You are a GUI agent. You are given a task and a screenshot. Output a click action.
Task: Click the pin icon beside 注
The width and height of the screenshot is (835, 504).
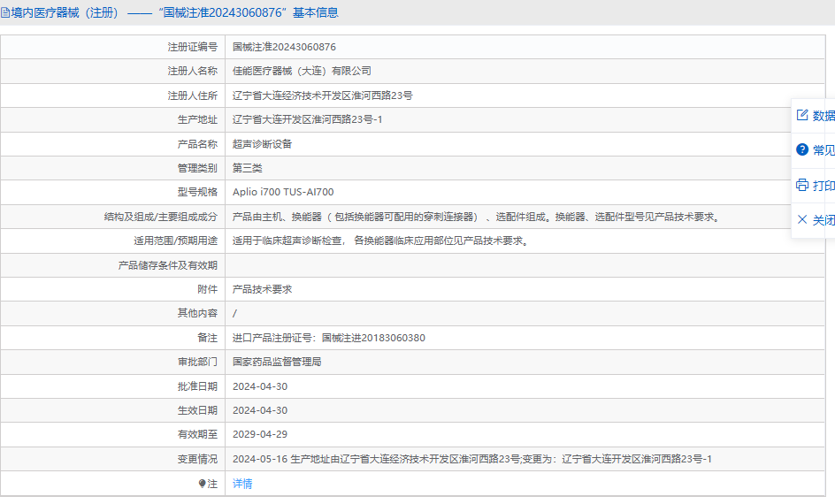pyautogui.click(x=202, y=484)
